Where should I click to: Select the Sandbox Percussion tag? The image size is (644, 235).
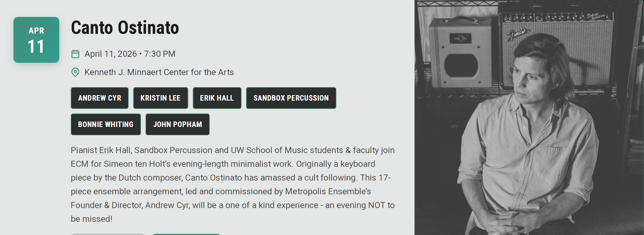(x=291, y=98)
